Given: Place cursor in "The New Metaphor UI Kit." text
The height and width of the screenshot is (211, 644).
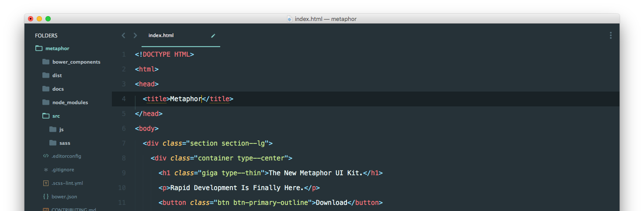Looking at the screenshot, I should [315, 173].
